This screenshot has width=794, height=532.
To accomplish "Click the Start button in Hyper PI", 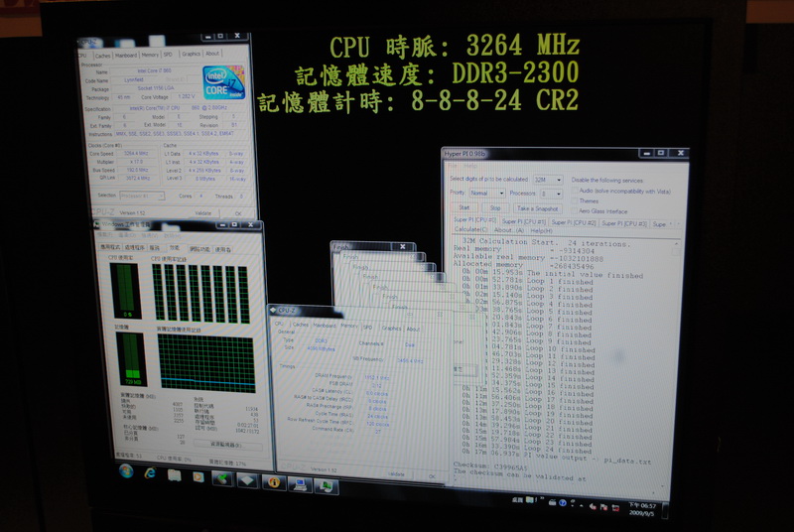I will (463, 207).
